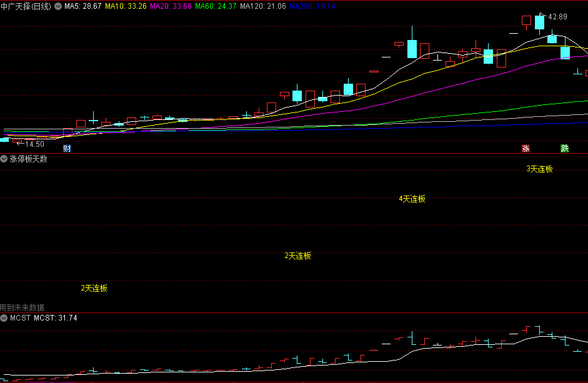Expand the 涨停板天数 indicator dropdown
Image resolution: width=588 pixels, height=383 pixels.
click(x=4, y=159)
